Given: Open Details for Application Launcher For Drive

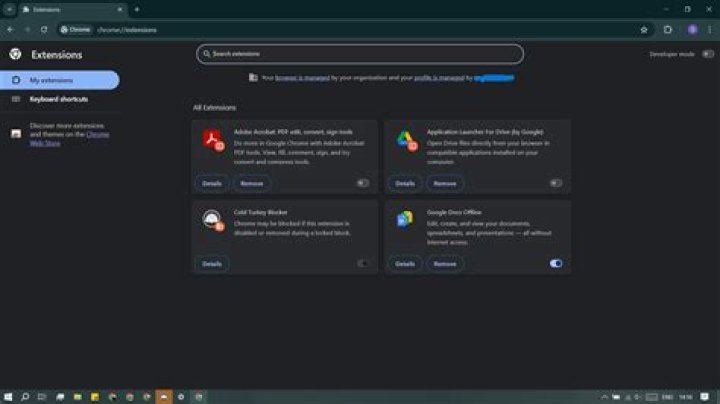Looking at the screenshot, I should point(405,184).
